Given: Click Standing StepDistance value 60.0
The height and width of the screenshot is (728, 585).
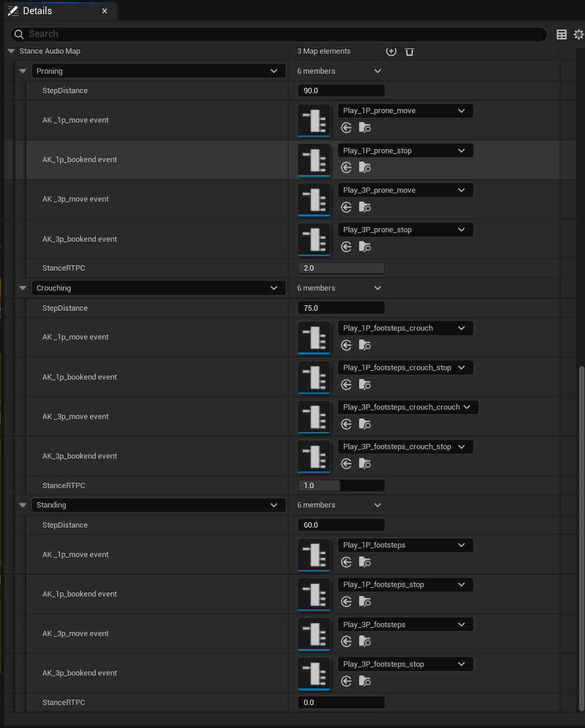Looking at the screenshot, I should (341, 525).
